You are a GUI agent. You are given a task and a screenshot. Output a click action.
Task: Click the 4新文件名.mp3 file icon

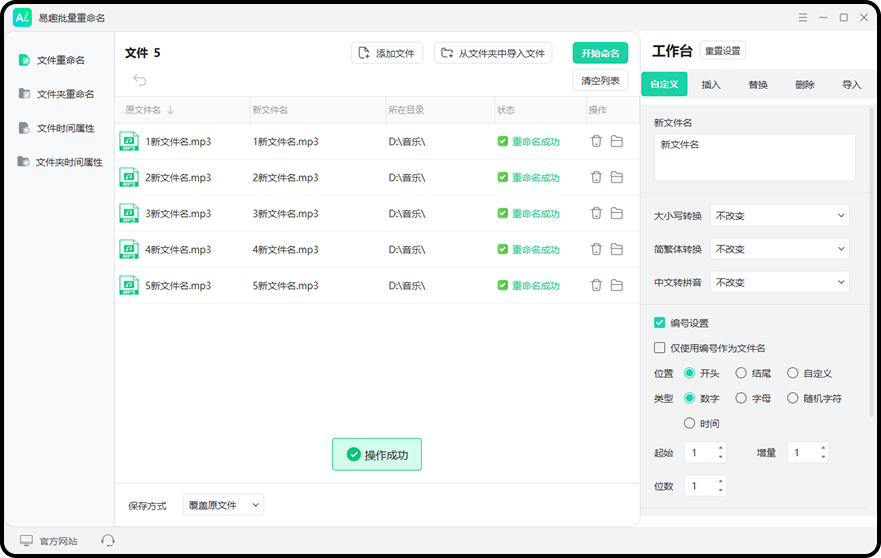click(x=129, y=249)
